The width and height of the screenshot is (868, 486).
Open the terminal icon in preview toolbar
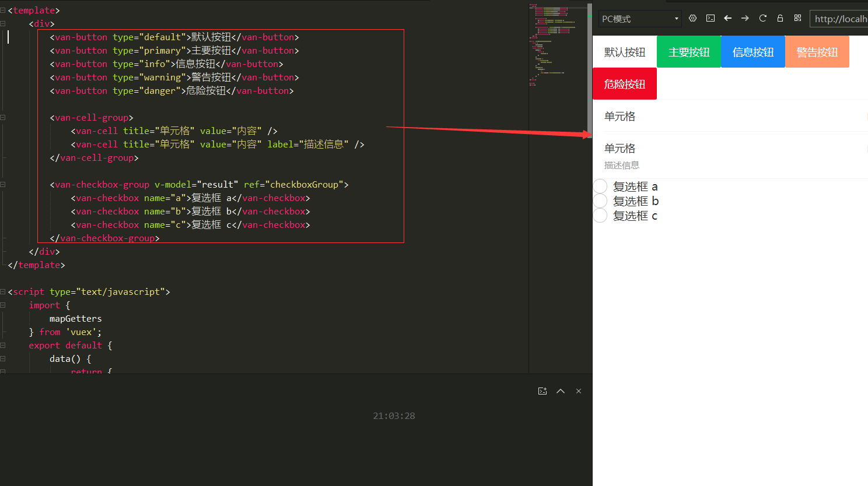click(710, 18)
